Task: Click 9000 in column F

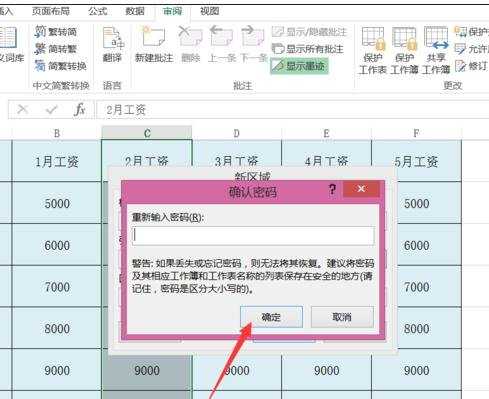Action: coord(416,370)
